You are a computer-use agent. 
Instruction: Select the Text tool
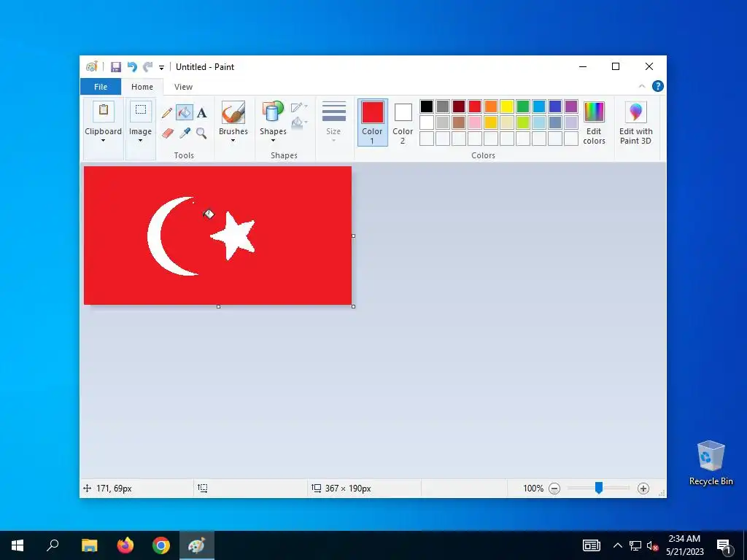click(202, 113)
